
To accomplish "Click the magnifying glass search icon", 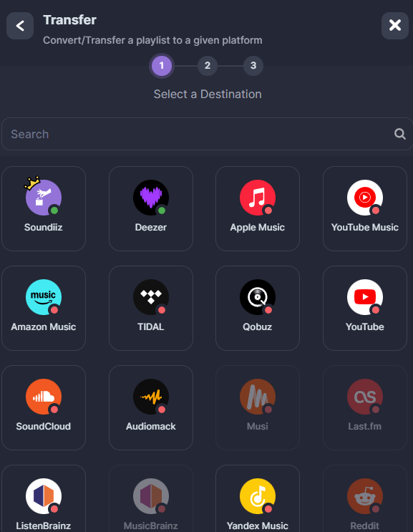I will [x=400, y=134].
